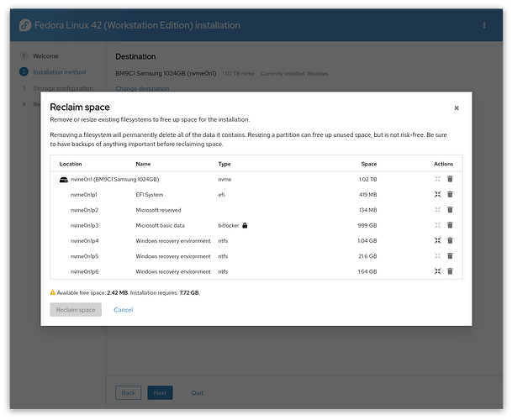The image size is (512, 420).
Task: Click the Fedora logo in header
Action: [25, 25]
